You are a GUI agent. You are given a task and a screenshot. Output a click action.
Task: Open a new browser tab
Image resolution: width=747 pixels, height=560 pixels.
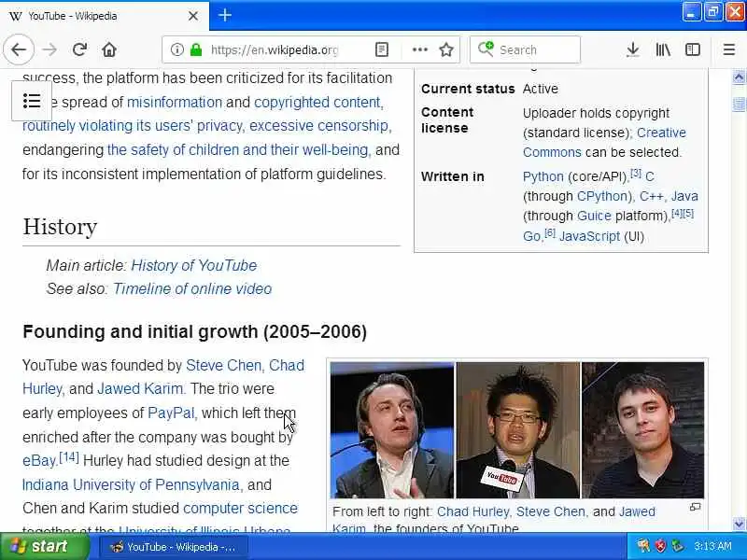tap(225, 16)
